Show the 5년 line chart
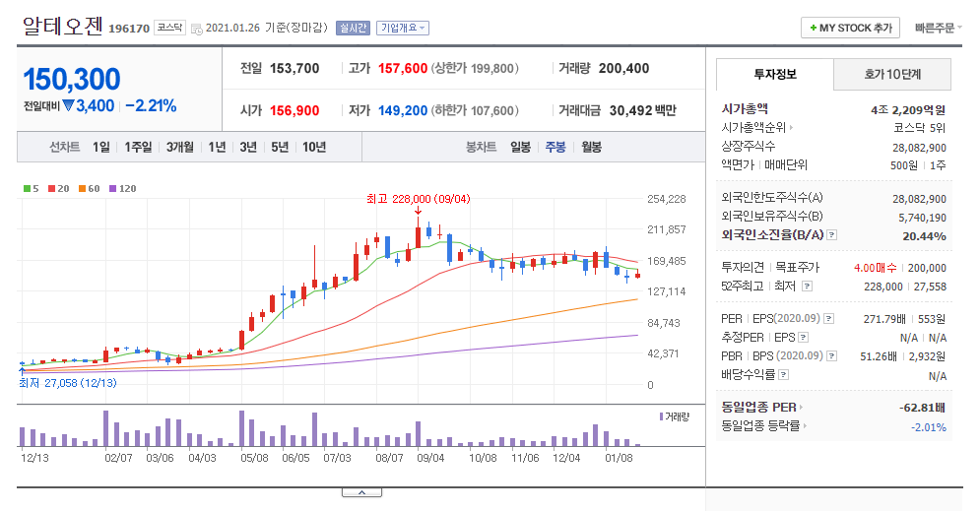This screenshot has width=980, height=511. pyautogui.click(x=280, y=147)
